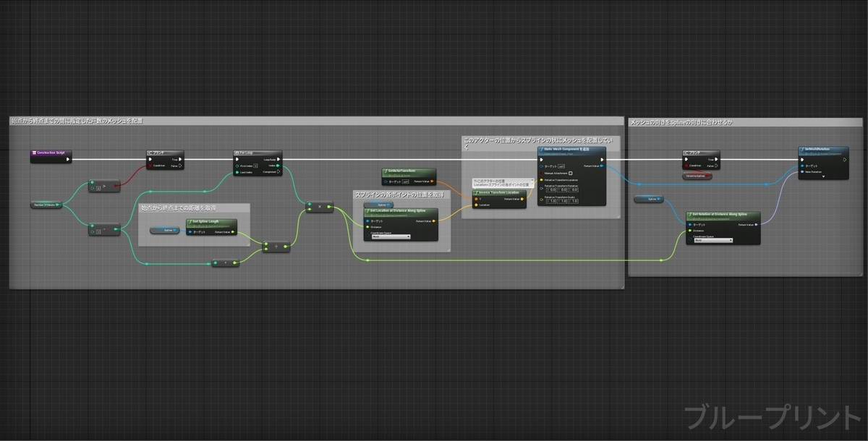Select the Orient to Spline variable node
The height and width of the screenshot is (441, 868).
click(x=697, y=176)
